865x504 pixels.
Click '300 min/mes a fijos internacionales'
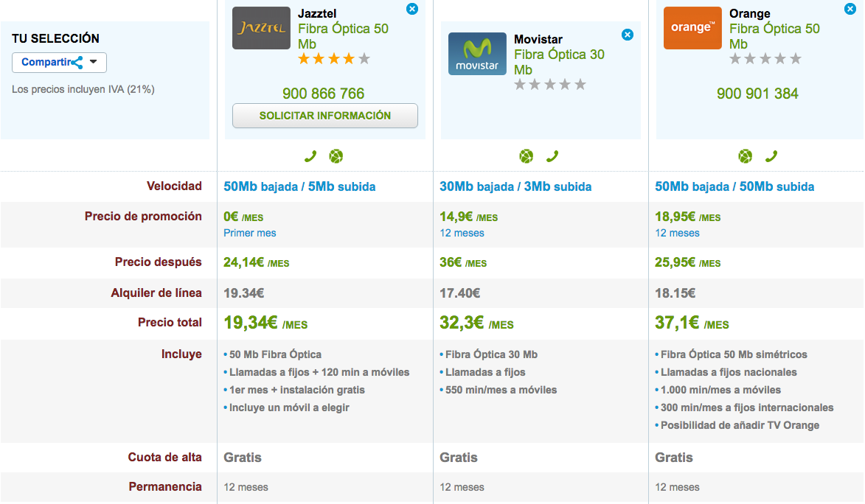pyautogui.click(x=747, y=407)
